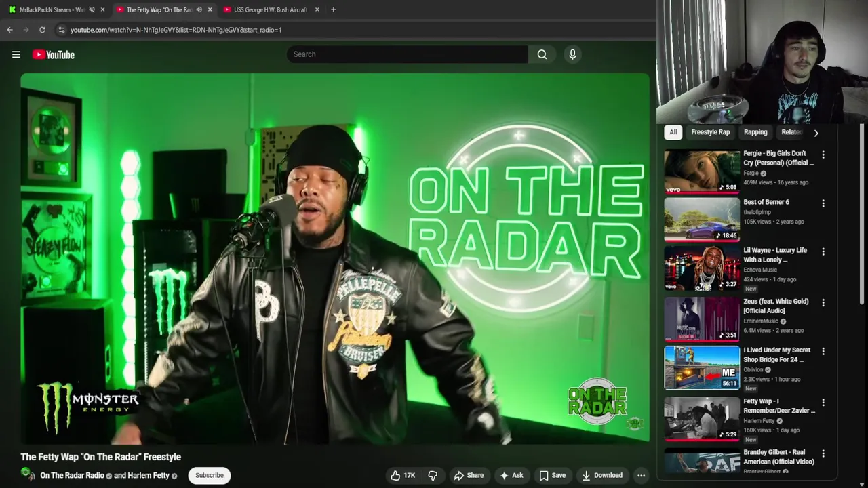The width and height of the screenshot is (868, 488).
Task: Click the search magnifier button
Action: coord(542,54)
